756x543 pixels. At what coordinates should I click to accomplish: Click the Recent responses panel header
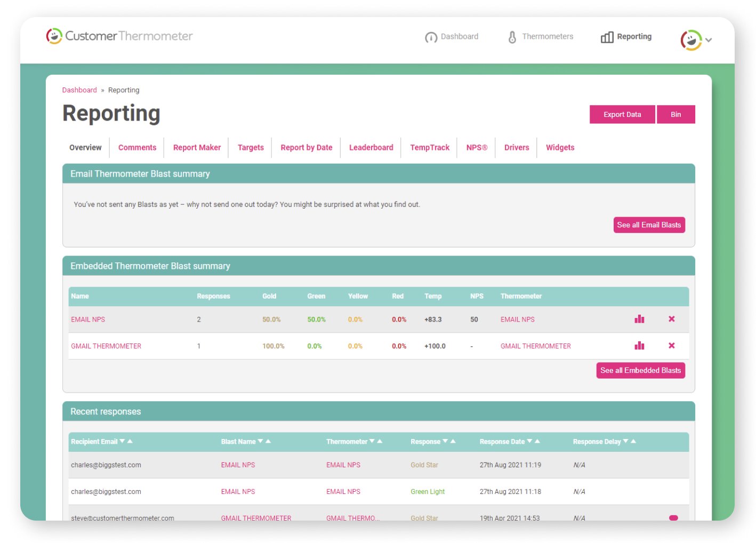tap(379, 411)
